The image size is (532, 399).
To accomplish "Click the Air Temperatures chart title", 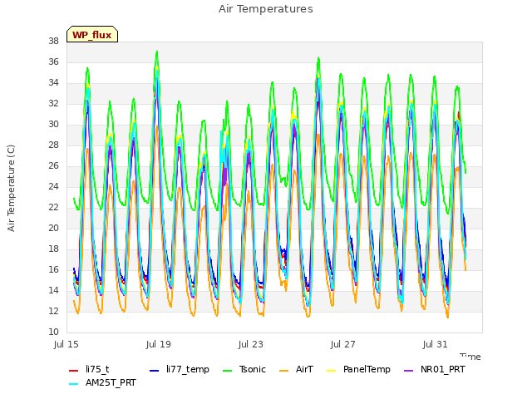I will (x=266, y=9).
